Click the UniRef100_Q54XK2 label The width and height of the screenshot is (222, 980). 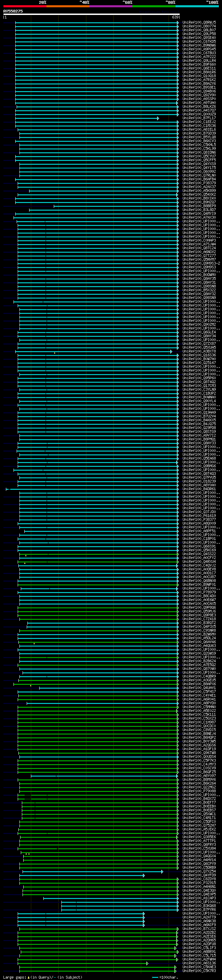(x=199, y=194)
